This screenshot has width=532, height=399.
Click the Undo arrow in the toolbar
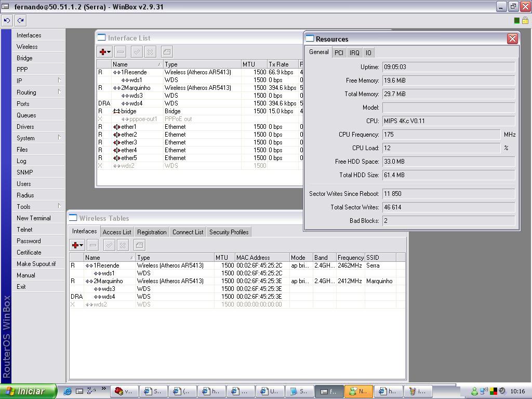pos(7,21)
